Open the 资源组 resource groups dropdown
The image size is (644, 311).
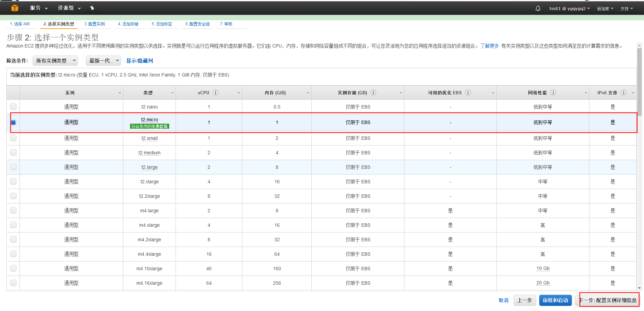point(69,8)
